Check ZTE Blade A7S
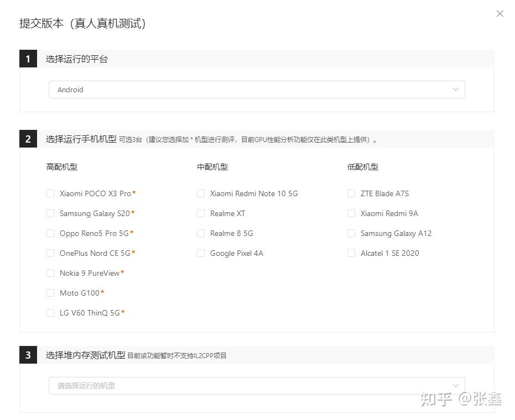 [x=351, y=193]
